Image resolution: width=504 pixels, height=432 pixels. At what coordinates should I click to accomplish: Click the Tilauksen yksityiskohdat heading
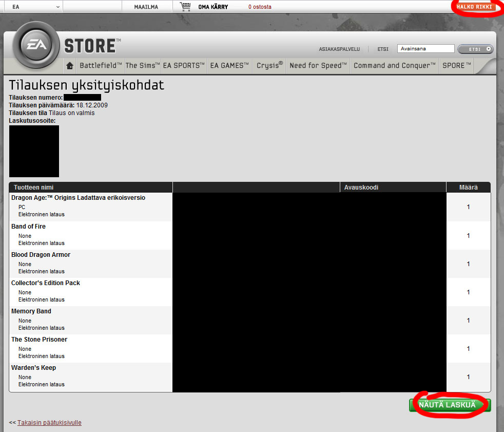(86, 85)
